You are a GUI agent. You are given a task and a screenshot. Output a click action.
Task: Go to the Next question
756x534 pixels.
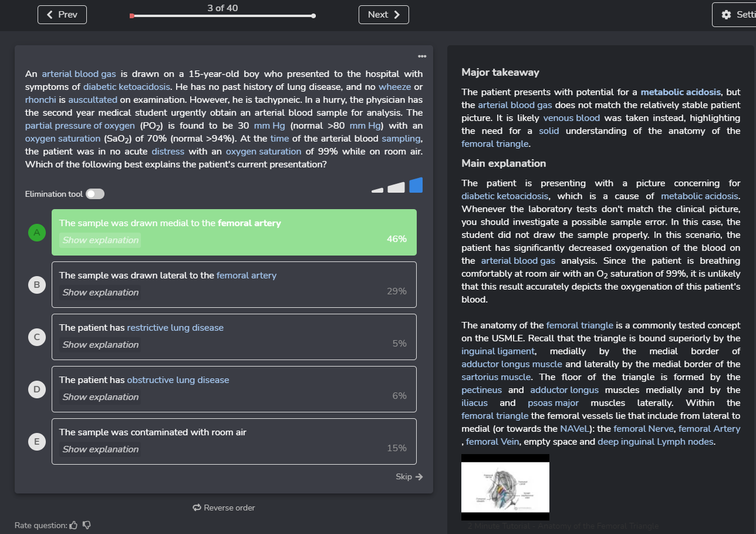point(383,15)
